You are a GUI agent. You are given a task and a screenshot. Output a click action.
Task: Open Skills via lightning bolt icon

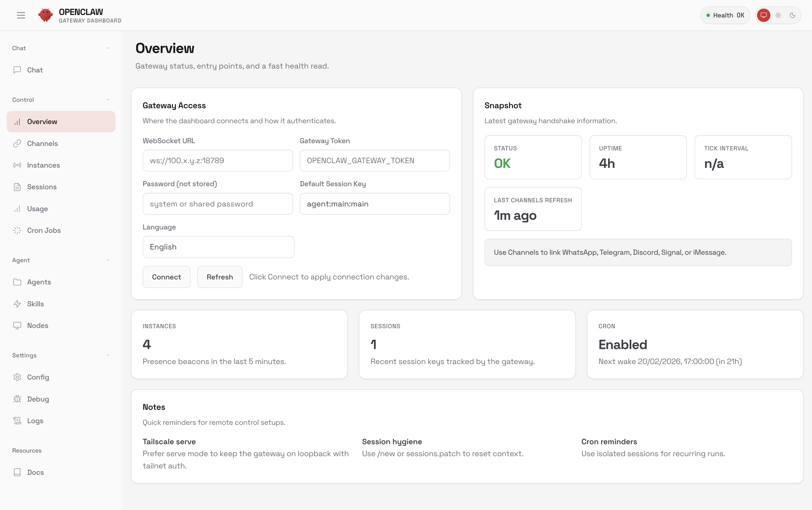17,304
